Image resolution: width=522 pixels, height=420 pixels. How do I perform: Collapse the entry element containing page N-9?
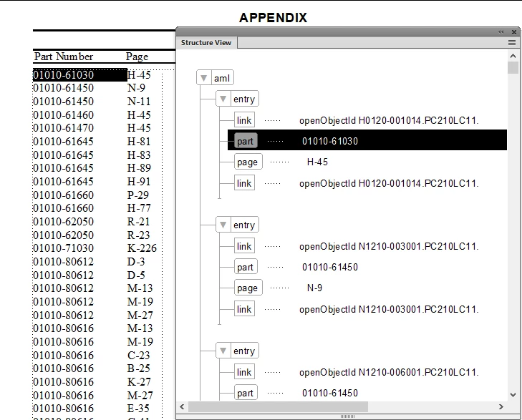(x=223, y=225)
